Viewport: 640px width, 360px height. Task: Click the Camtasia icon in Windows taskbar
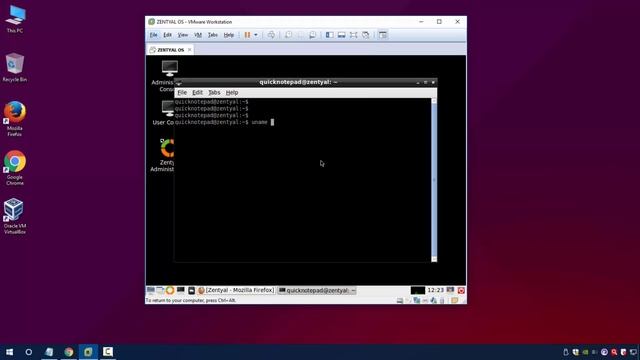click(x=108, y=352)
